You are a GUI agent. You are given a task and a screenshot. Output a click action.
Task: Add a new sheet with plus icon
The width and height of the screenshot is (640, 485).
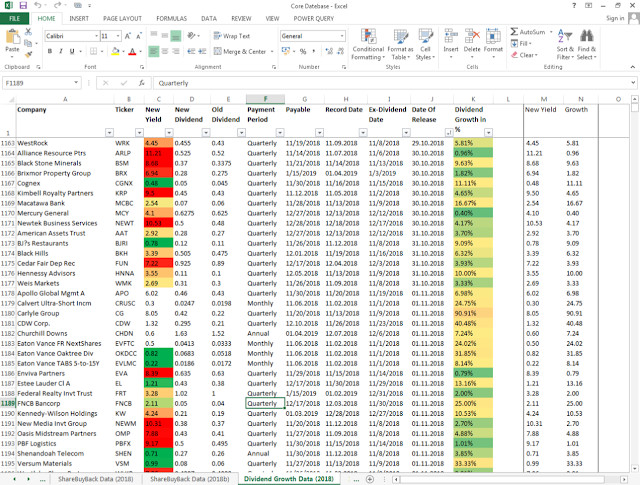[370, 479]
